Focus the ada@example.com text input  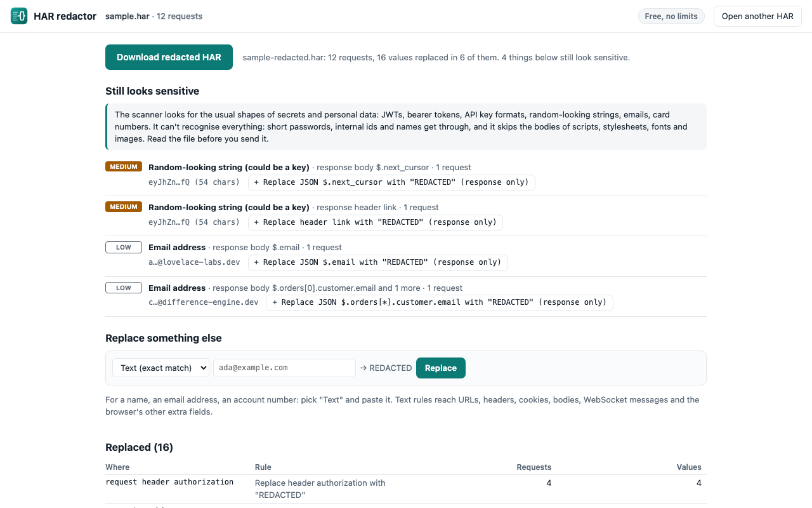pos(284,368)
